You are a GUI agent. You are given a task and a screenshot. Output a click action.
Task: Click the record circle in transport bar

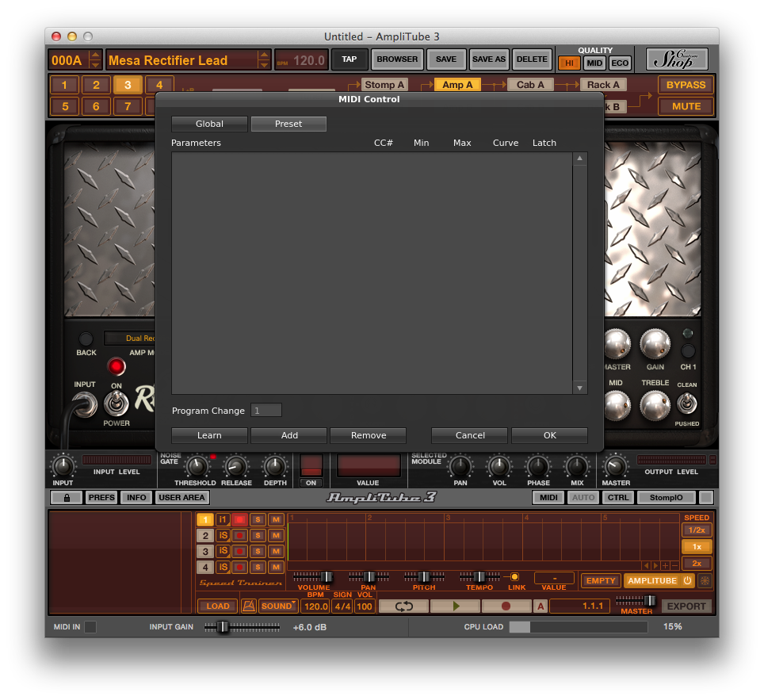[506, 606]
